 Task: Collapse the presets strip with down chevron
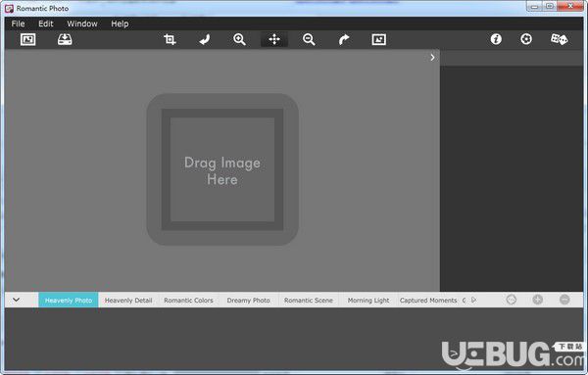(x=16, y=300)
